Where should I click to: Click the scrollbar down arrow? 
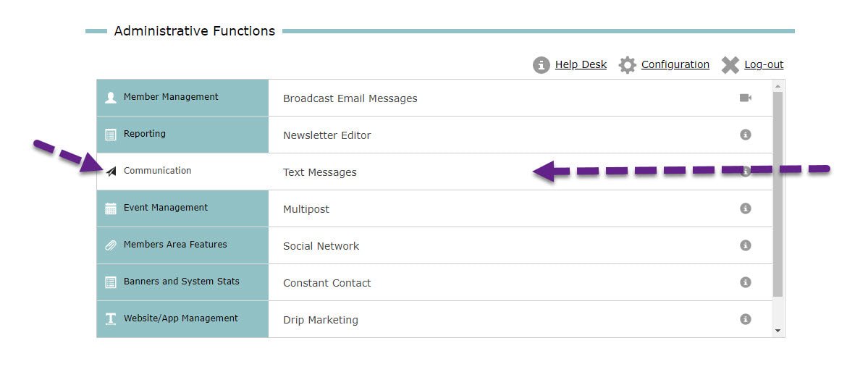tap(778, 331)
